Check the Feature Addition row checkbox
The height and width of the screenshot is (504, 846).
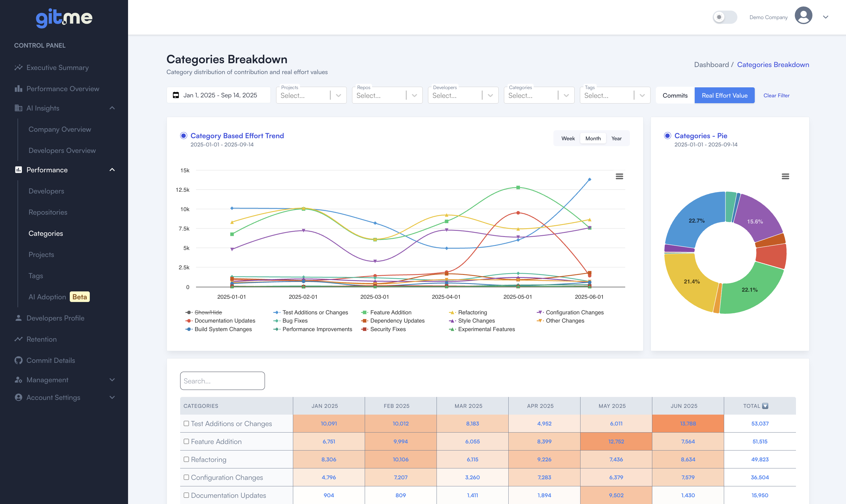tap(186, 441)
